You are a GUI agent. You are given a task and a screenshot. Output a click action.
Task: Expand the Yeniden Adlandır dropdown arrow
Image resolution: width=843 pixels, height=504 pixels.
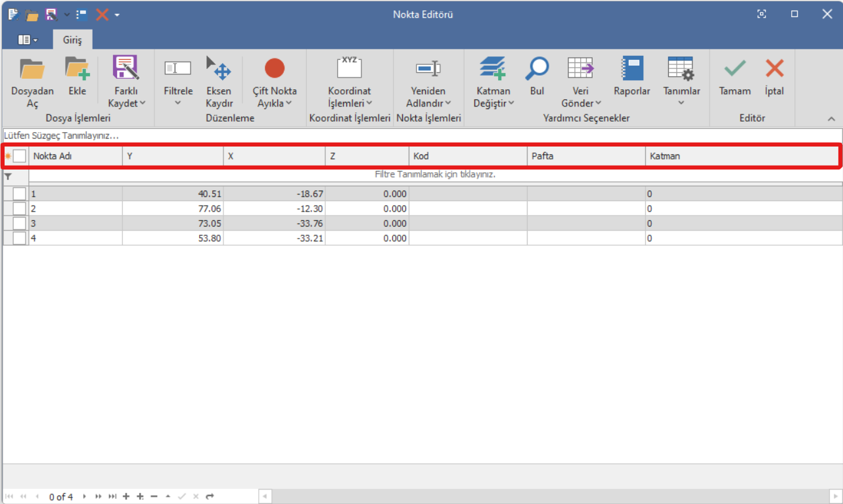pos(448,103)
